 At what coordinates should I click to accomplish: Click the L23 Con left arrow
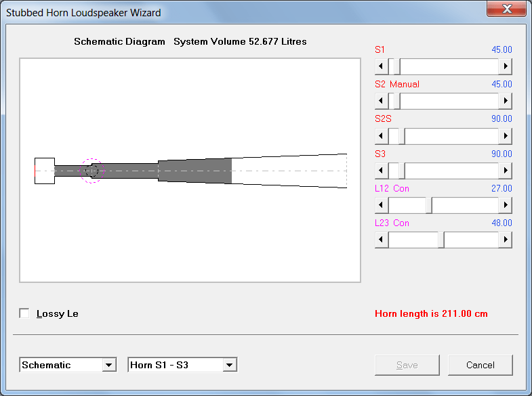coord(382,240)
